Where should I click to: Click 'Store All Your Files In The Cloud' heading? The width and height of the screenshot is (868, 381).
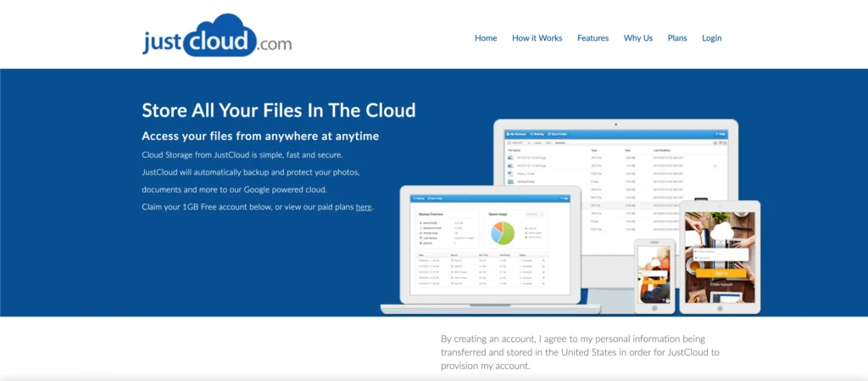[x=278, y=110]
